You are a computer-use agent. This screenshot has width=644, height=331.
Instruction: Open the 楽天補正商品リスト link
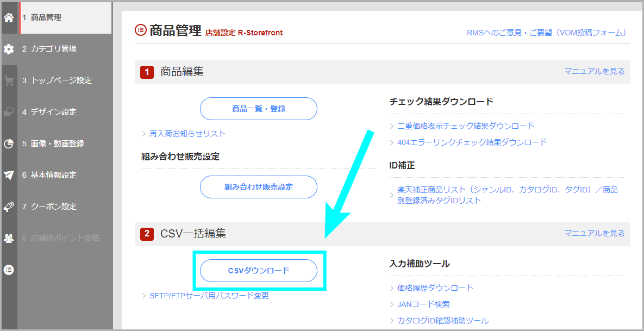click(x=508, y=195)
